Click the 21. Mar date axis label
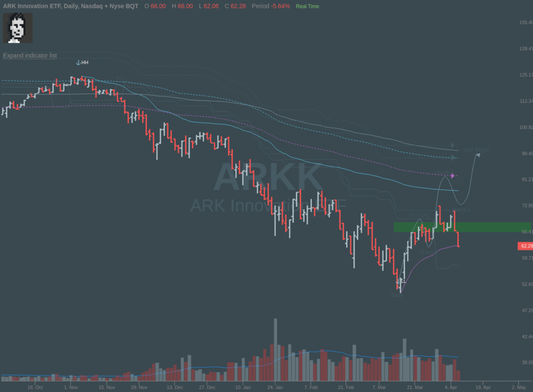Viewport: 533px width, 392px height. (x=415, y=387)
